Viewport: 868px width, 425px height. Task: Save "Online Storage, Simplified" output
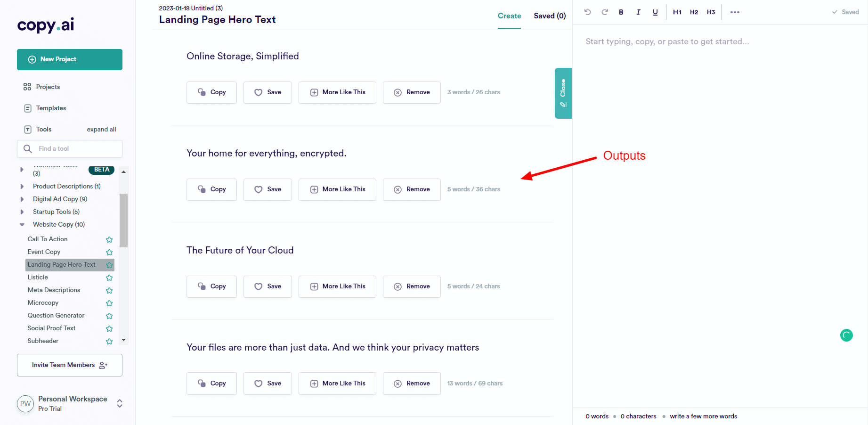268,92
